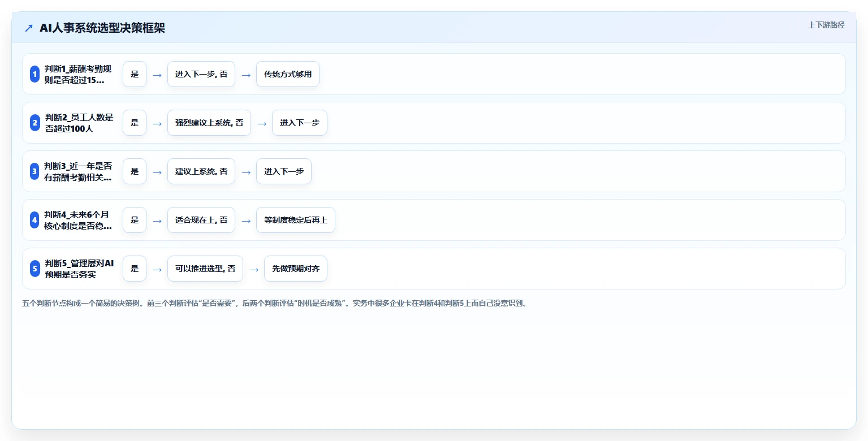Click the 上下游路径 label in the header
The height and width of the screenshot is (441, 868).
tap(826, 25)
